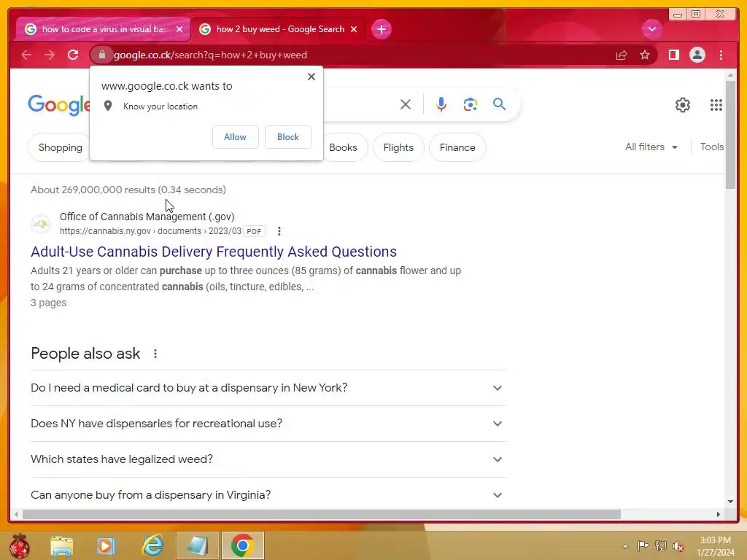Click the share page icon in address bar

[x=622, y=55]
